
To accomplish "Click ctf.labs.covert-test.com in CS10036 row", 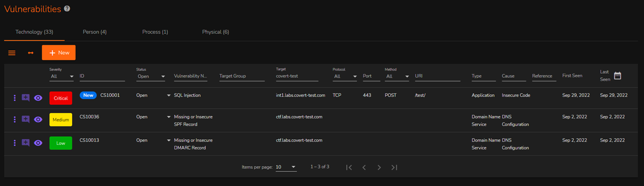I will click(299, 116).
